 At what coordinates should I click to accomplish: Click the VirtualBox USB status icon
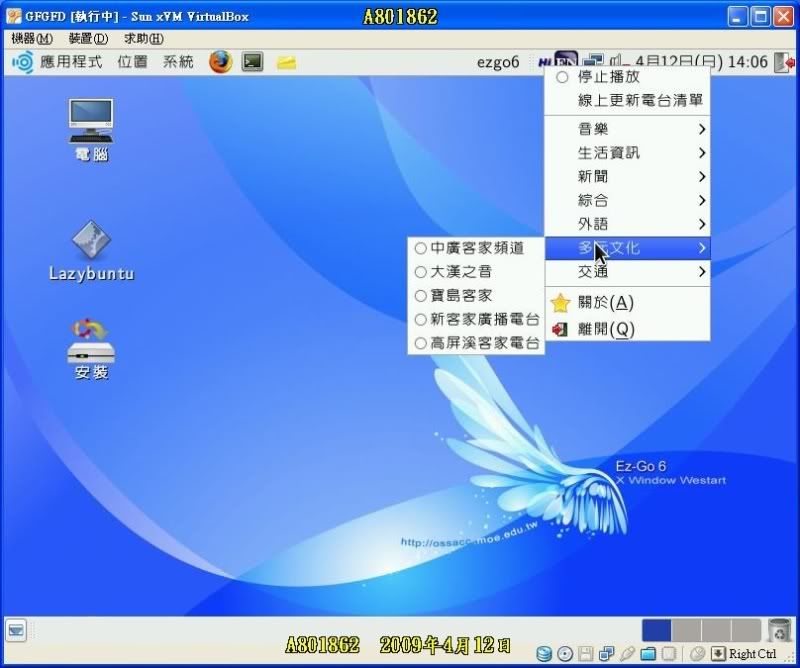628,654
